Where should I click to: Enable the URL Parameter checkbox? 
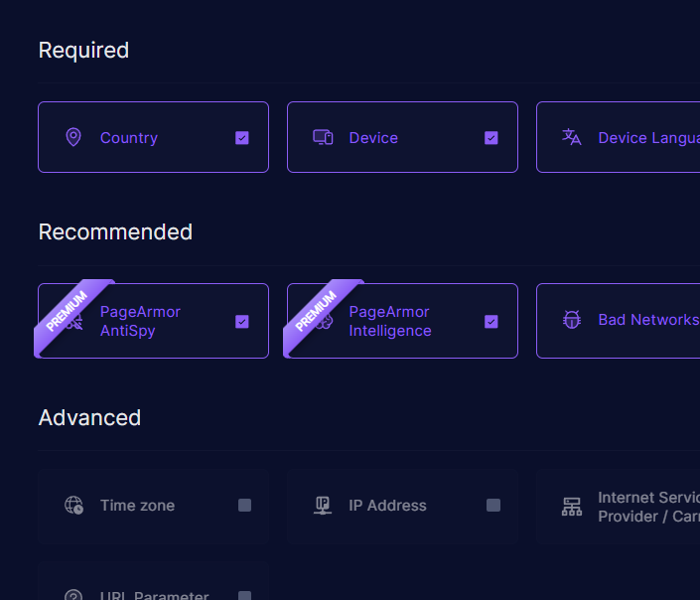tap(244, 596)
